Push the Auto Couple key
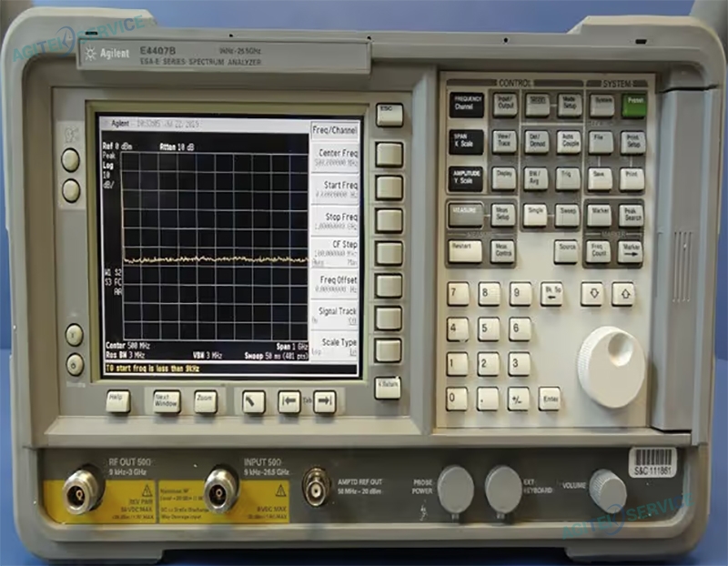The image size is (728, 566). tap(570, 142)
